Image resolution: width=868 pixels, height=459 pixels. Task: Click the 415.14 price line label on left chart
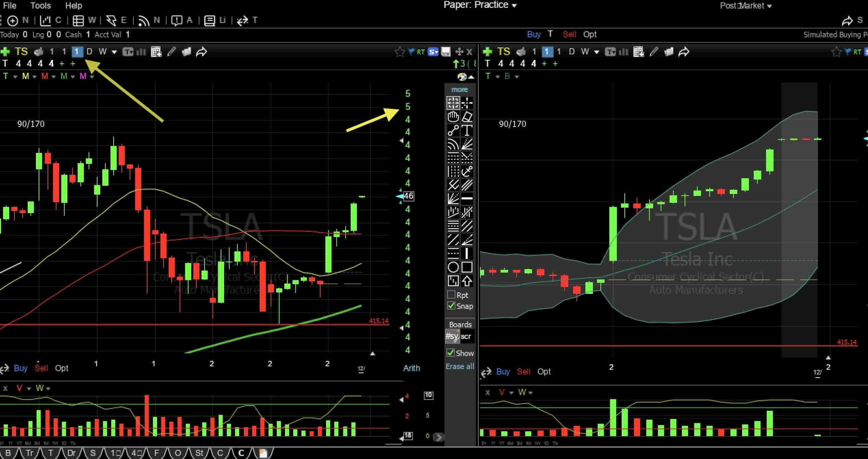tap(379, 321)
